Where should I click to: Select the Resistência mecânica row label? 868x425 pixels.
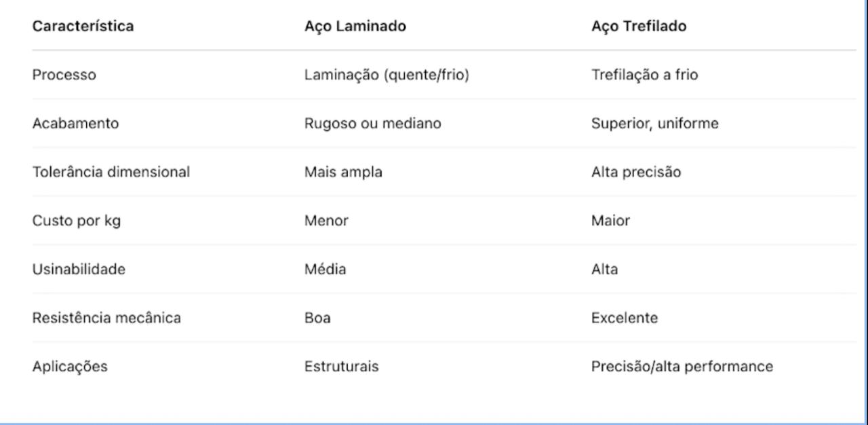pos(106,318)
